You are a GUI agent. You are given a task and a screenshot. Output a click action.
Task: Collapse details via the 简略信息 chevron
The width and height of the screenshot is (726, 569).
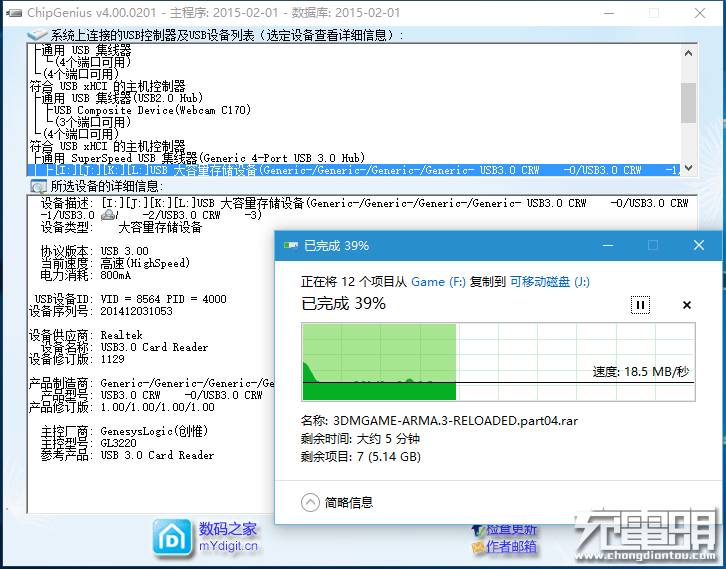point(310,502)
